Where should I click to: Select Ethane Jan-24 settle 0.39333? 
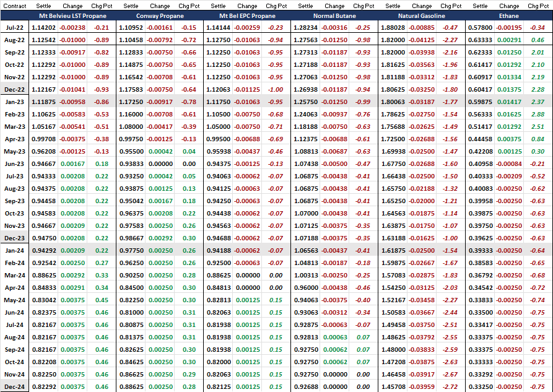coord(481,251)
